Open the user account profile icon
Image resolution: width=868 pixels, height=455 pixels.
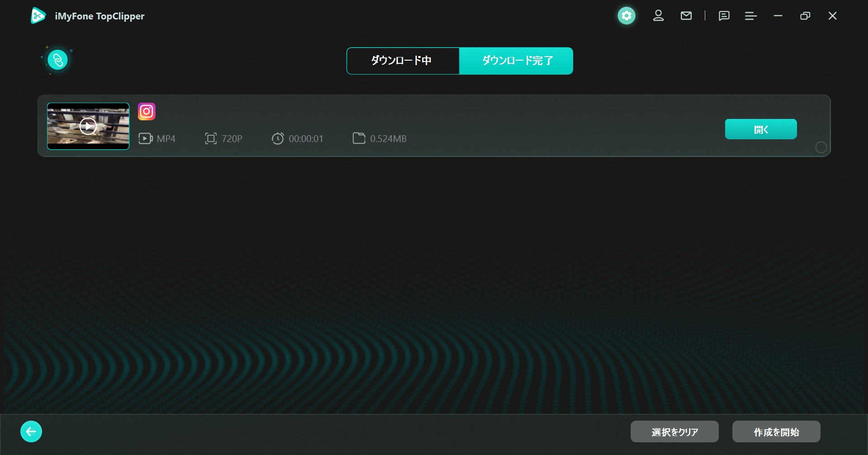coord(658,16)
